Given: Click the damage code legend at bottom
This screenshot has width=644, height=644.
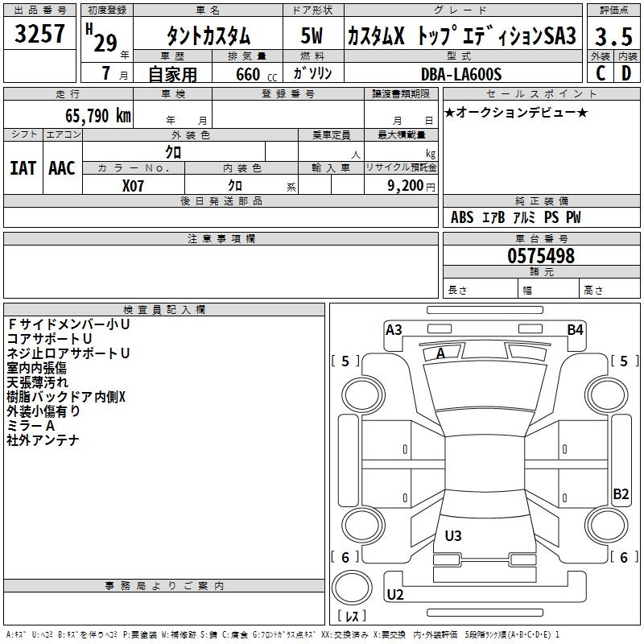Looking at the screenshot, I should point(283,634).
